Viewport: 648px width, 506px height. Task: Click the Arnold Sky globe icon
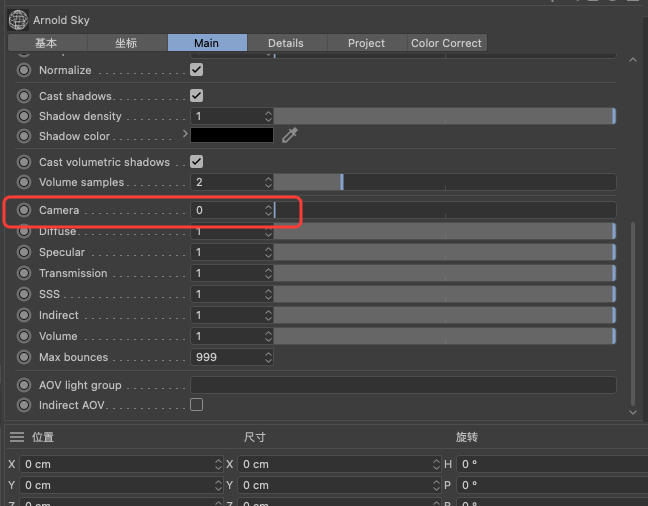point(18,20)
